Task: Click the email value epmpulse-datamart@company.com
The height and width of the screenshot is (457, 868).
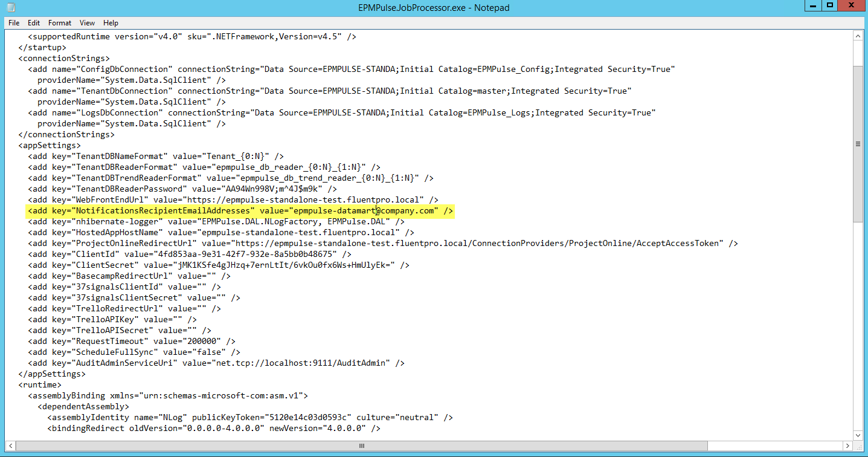Action: tap(364, 210)
